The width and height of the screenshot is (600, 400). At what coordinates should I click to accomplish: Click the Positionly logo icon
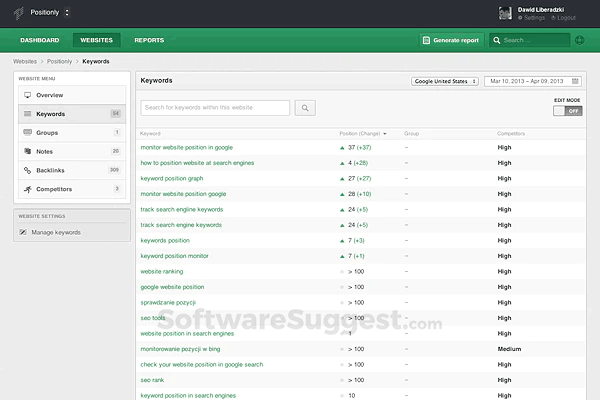pos(16,12)
